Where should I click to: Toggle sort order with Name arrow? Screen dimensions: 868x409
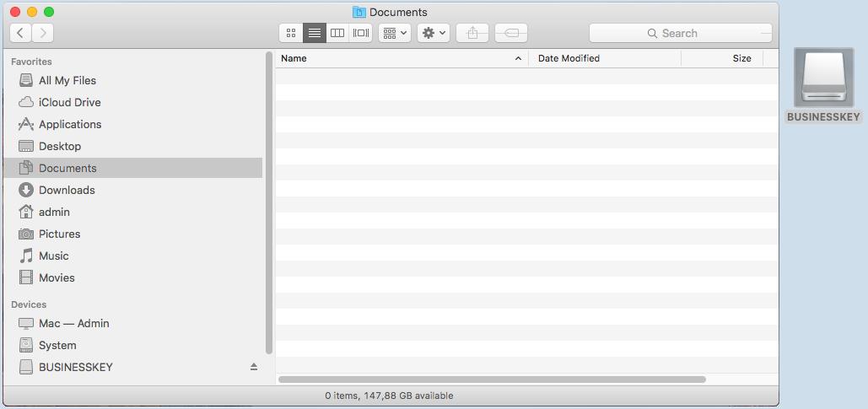point(518,58)
